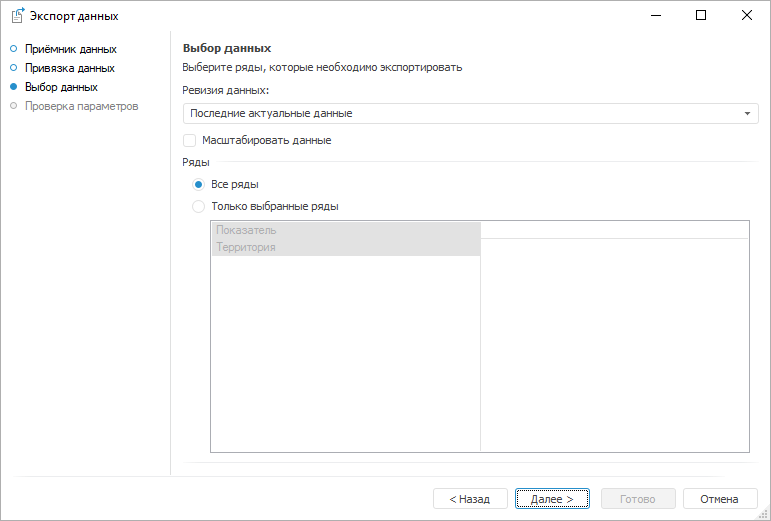Screen dimensions: 771x521
Task: Click the Export data window icon
Action: coord(17,16)
